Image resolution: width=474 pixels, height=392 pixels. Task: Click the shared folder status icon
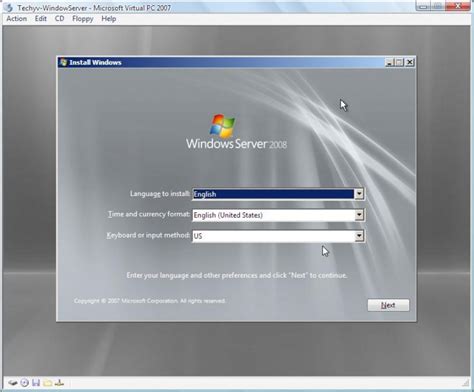point(48,383)
